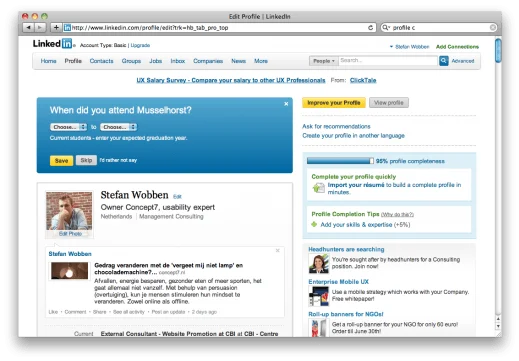This screenshot has width=519, height=361.
Task: Click the View profile button
Action: 389,103
